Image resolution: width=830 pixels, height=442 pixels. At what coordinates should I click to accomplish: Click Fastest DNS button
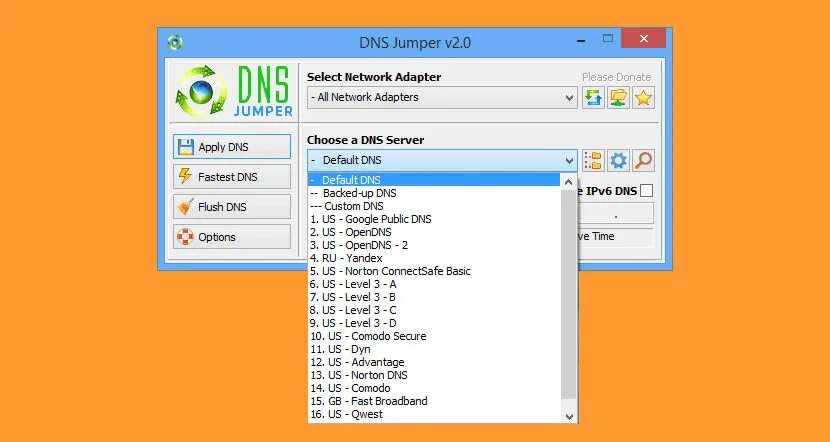tap(232, 176)
